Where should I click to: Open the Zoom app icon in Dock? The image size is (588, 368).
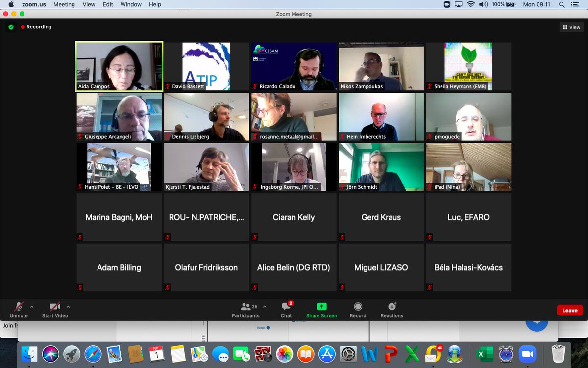(528, 353)
